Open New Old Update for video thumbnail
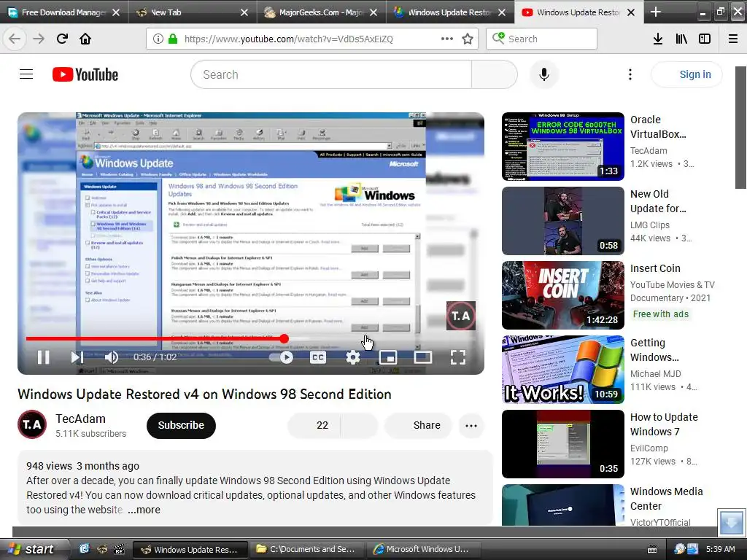The width and height of the screenshot is (747, 560). click(563, 221)
